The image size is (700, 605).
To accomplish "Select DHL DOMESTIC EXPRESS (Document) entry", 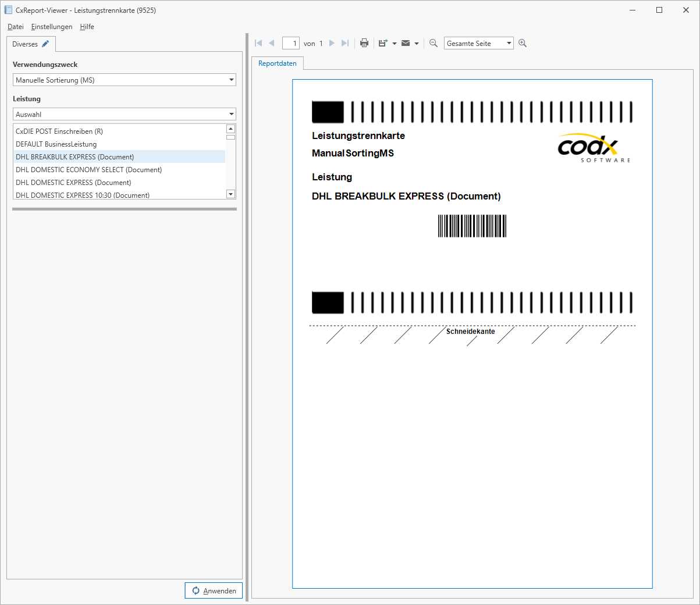I will pos(119,183).
